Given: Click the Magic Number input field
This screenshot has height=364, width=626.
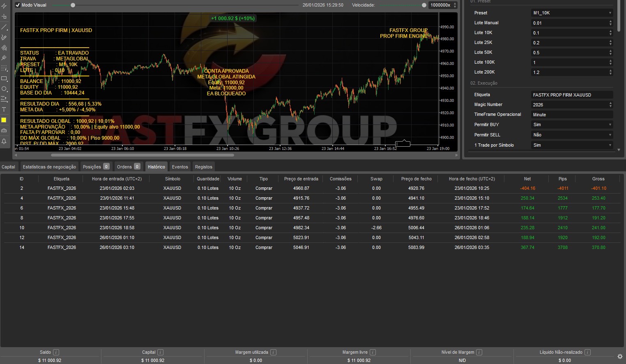Looking at the screenshot, I should [569, 105].
